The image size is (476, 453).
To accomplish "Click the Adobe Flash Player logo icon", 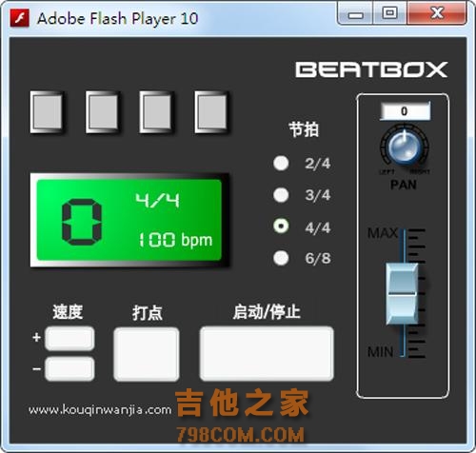I will tap(19, 18).
